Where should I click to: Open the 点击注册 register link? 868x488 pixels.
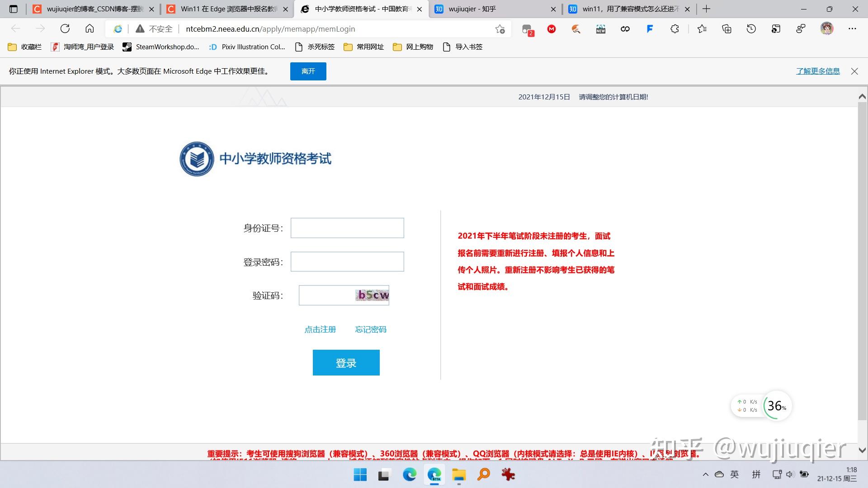(320, 329)
